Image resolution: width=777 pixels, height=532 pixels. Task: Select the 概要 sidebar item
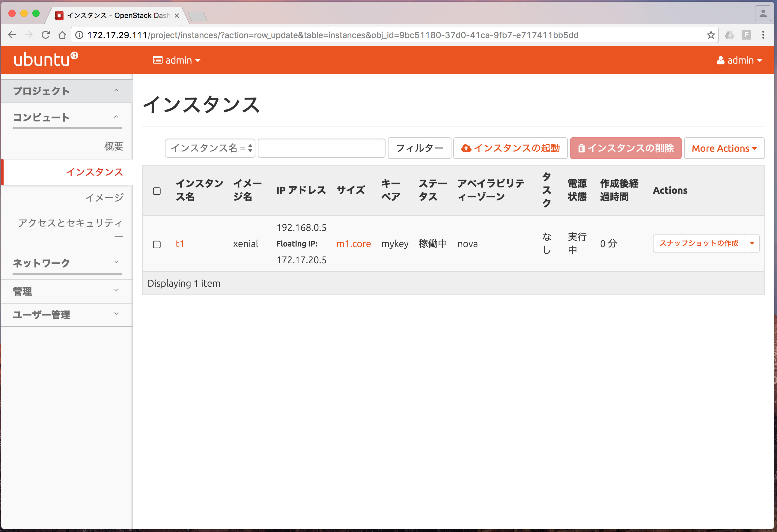pos(114,146)
